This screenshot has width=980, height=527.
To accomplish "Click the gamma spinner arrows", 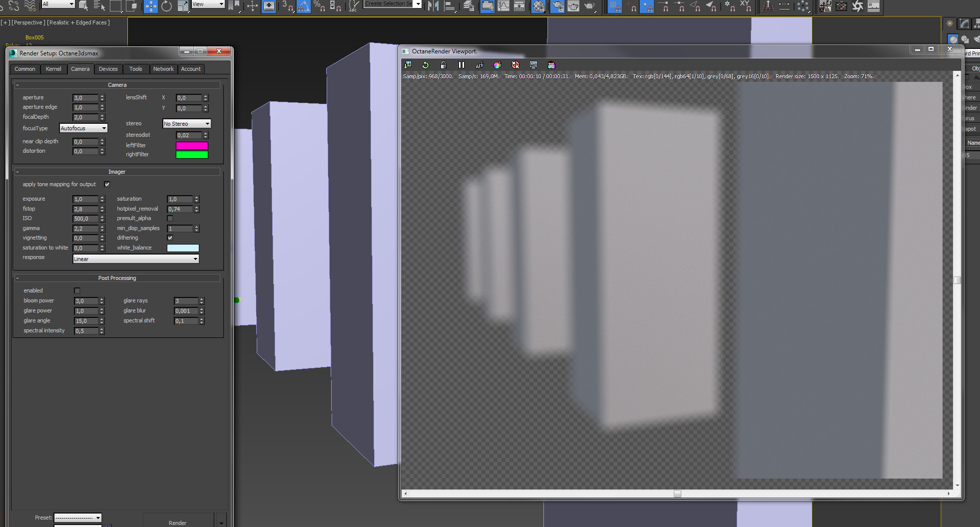I will pyautogui.click(x=102, y=229).
